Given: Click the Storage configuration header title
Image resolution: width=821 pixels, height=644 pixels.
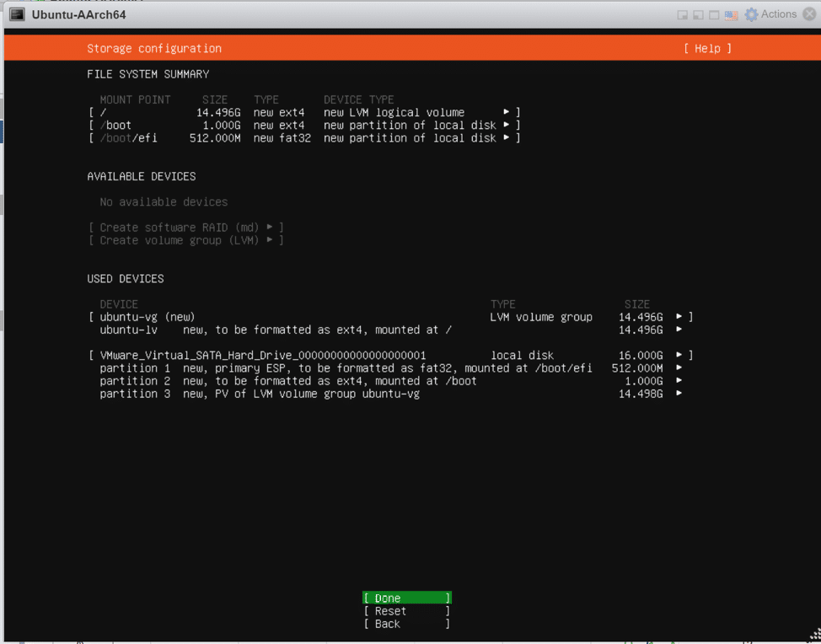Looking at the screenshot, I should pos(154,49).
